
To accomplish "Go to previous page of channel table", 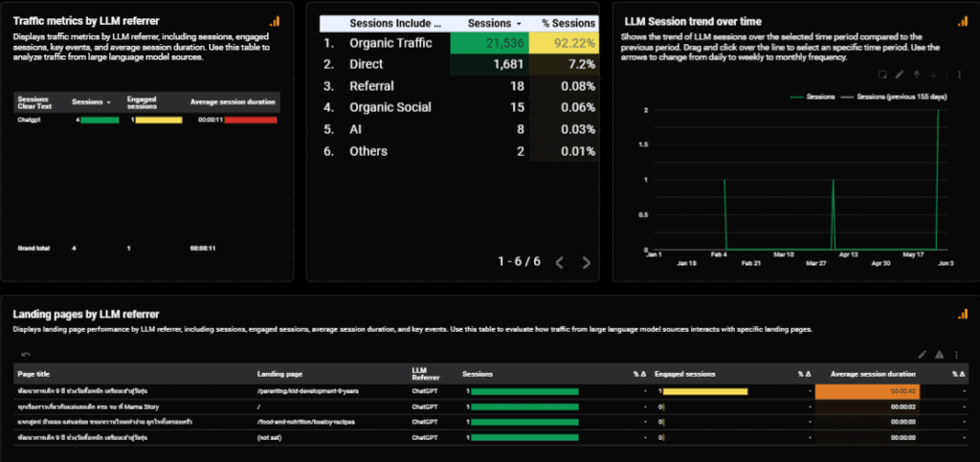I will 560,262.
